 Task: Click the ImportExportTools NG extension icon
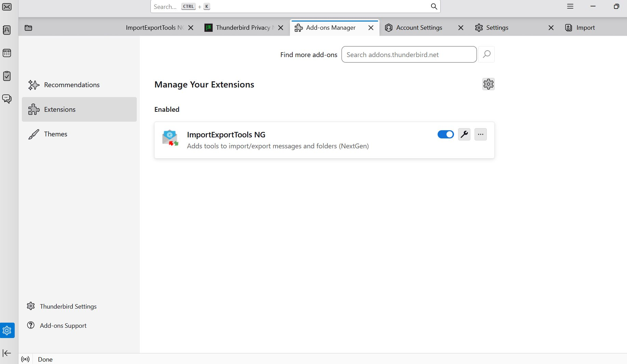point(170,138)
